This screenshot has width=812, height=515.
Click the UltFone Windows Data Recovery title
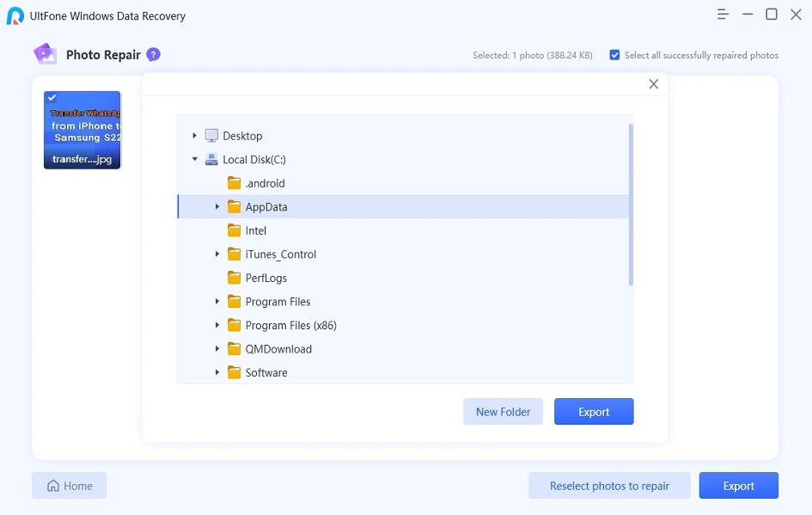coord(107,16)
